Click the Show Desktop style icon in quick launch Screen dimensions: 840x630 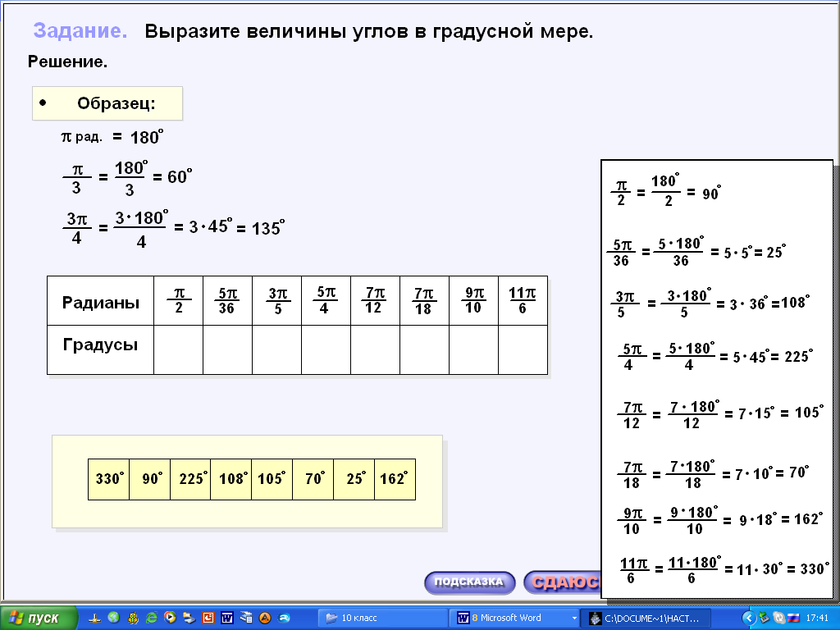pyautogui.click(x=246, y=618)
